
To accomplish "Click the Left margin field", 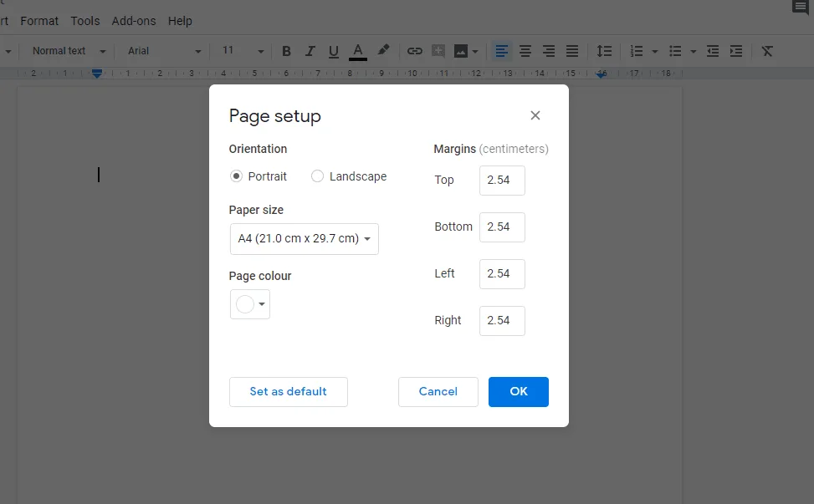I will tap(502, 274).
